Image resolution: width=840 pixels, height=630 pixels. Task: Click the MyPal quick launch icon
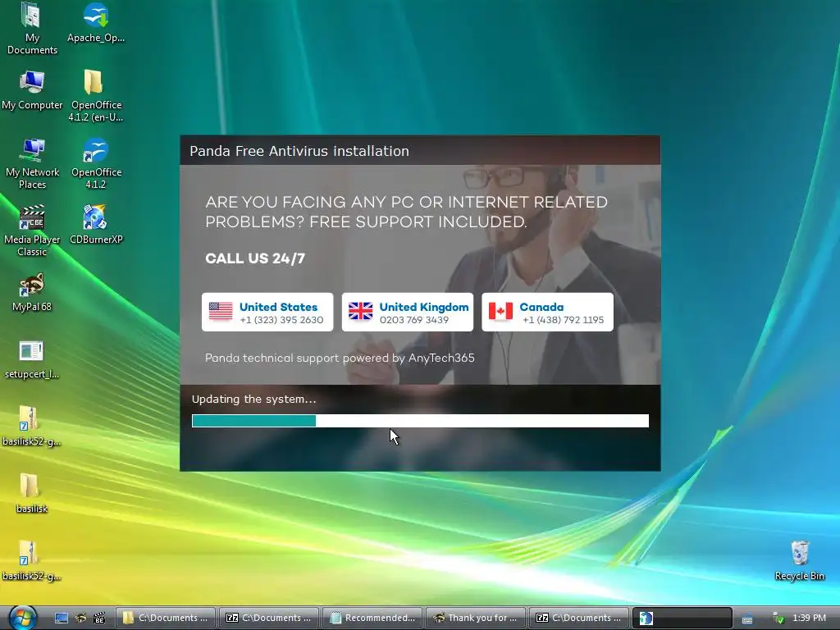click(x=80, y=618)
